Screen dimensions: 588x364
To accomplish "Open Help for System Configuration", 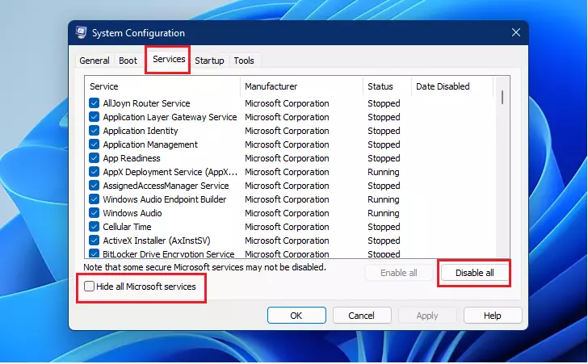I will [x=493, y=316].
